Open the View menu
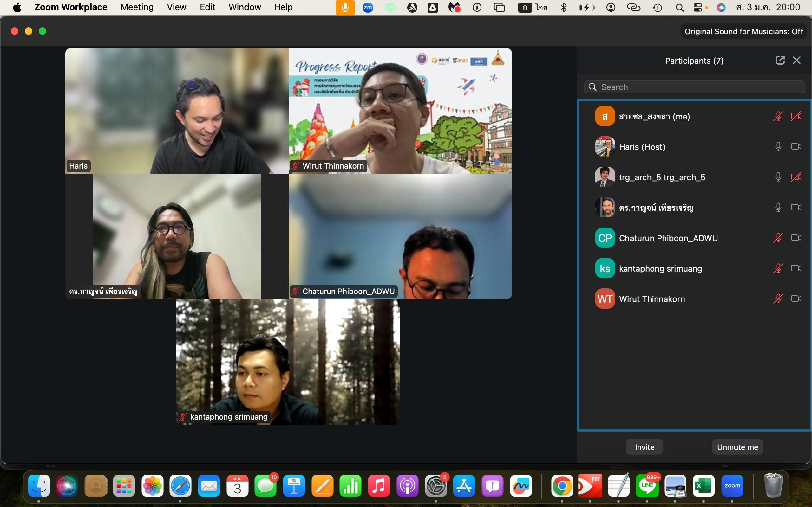 pyautogui.click(x=176, y=7)
